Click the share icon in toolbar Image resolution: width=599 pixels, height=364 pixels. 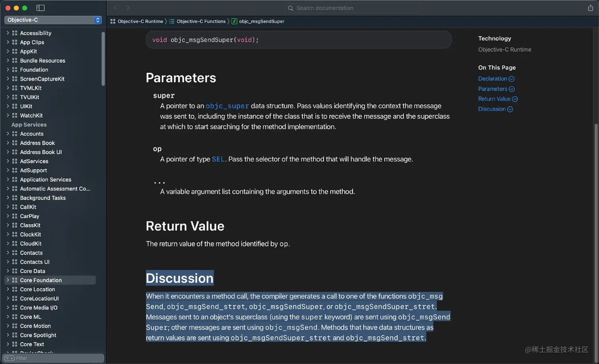click(x=590, y=8)
